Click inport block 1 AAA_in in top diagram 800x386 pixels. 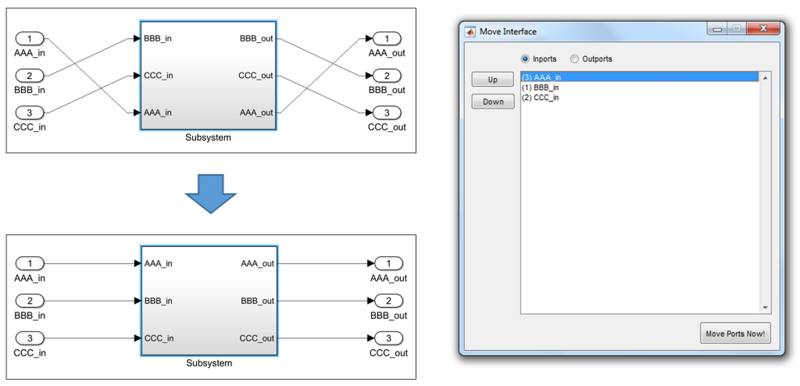tap(30, 39)
